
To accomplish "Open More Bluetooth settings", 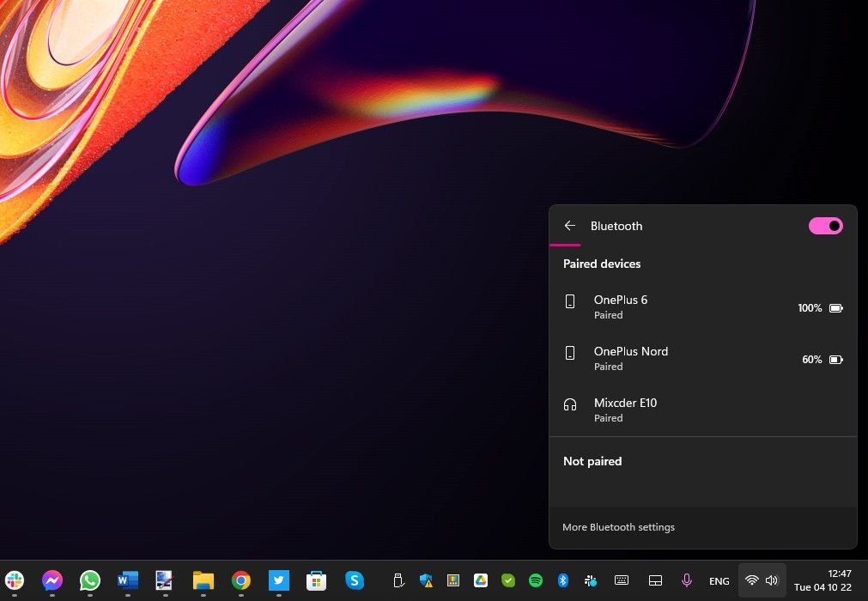I will 618,527.
